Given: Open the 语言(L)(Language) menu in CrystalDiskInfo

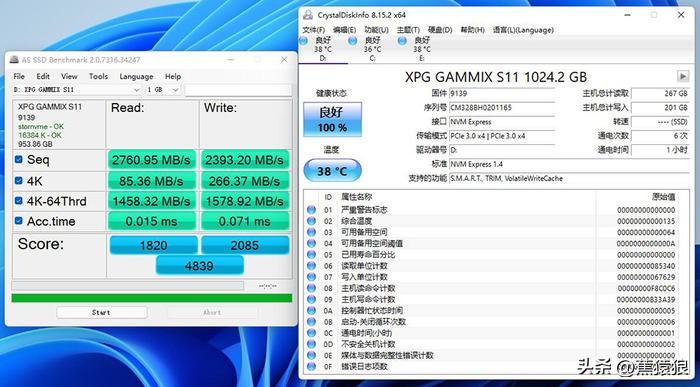Looking at the screenshot, I should coord(523,30).
